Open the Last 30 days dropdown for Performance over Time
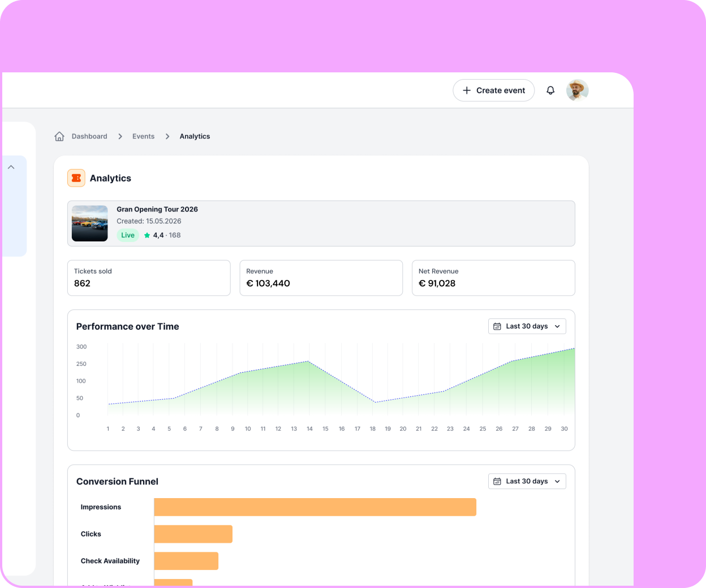Screen dimensions: 706x588 click(x=527, y=326)
